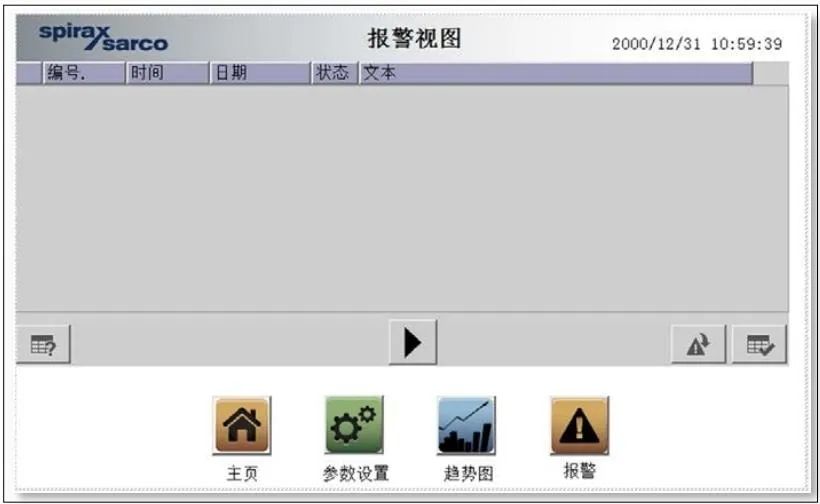Image resolution: width=820 pixels, height=504 pixels.
Task: Click the 报警 label text
Action: (x=579, y=471)
